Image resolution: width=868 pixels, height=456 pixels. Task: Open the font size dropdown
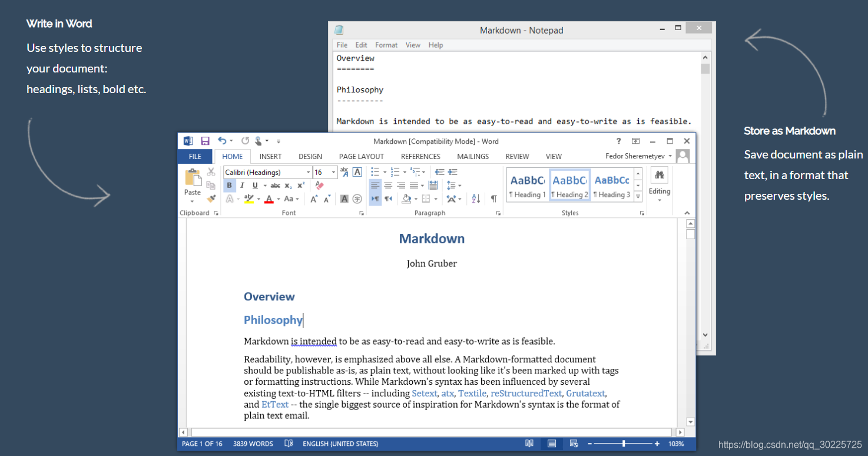334,172
